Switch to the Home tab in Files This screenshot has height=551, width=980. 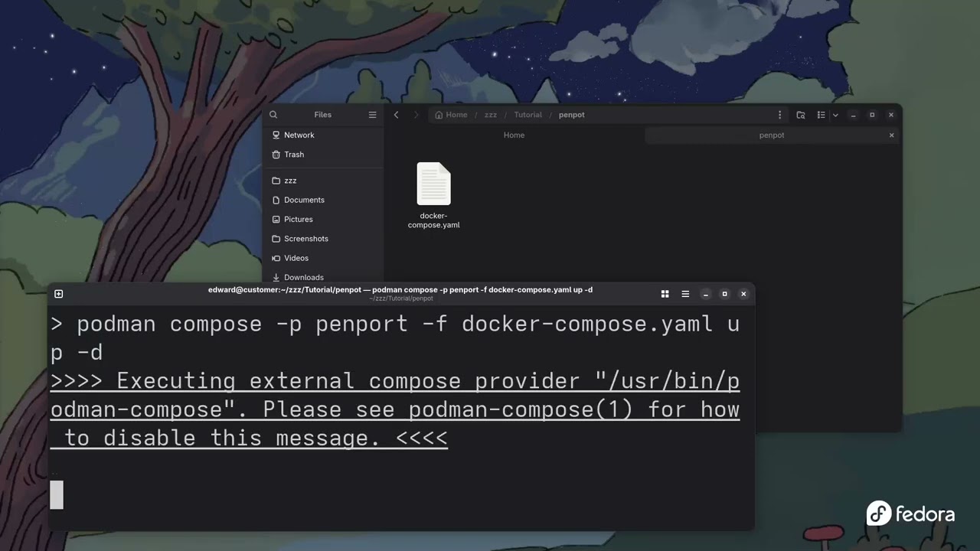coord(514,135)
